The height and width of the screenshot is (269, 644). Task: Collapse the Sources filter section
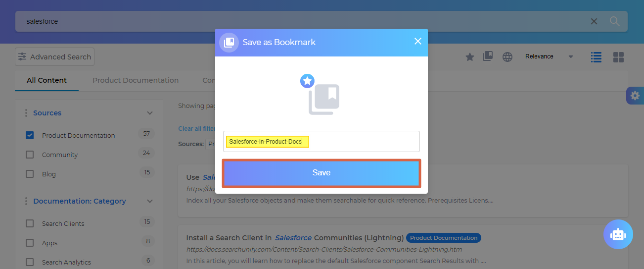pos(150,113)
